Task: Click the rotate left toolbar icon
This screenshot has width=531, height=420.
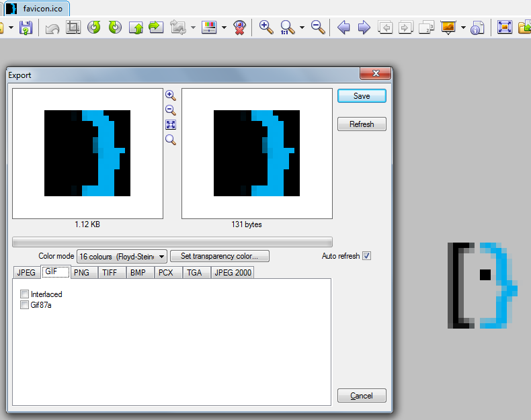Action: tap(94, 28)
